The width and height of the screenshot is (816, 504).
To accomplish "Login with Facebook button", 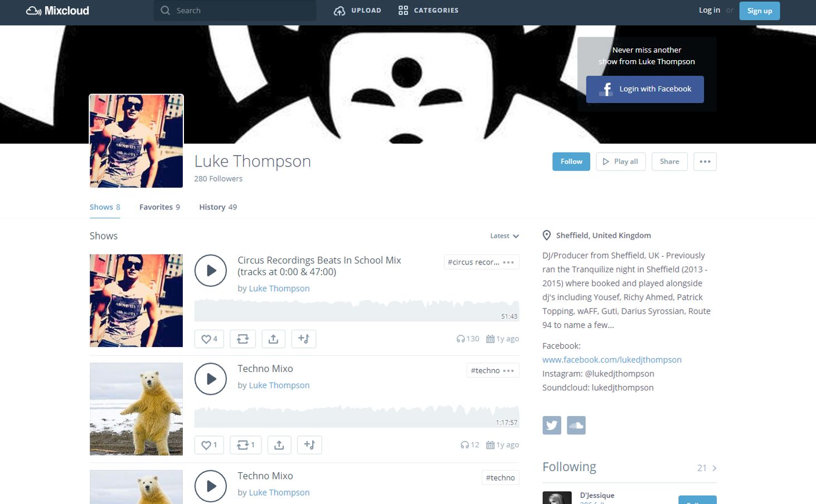I will (x=645, y=89).
